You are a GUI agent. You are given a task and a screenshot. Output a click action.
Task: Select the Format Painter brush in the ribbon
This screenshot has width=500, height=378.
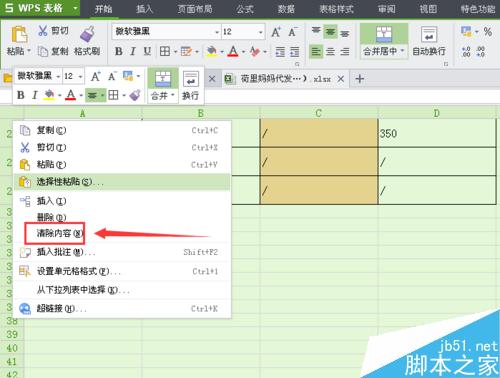pyautogui.click(x=88, y=34)
